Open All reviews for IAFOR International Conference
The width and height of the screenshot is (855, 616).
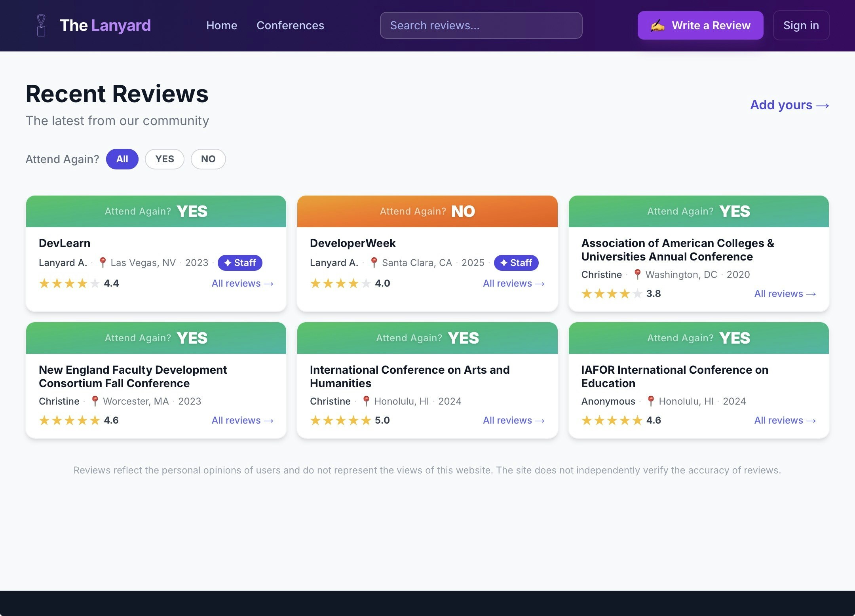(785, 420)
